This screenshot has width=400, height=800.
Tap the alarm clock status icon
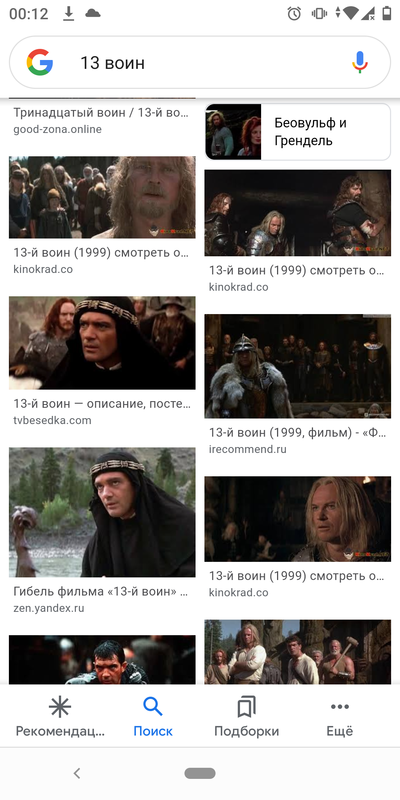(294, 14)
